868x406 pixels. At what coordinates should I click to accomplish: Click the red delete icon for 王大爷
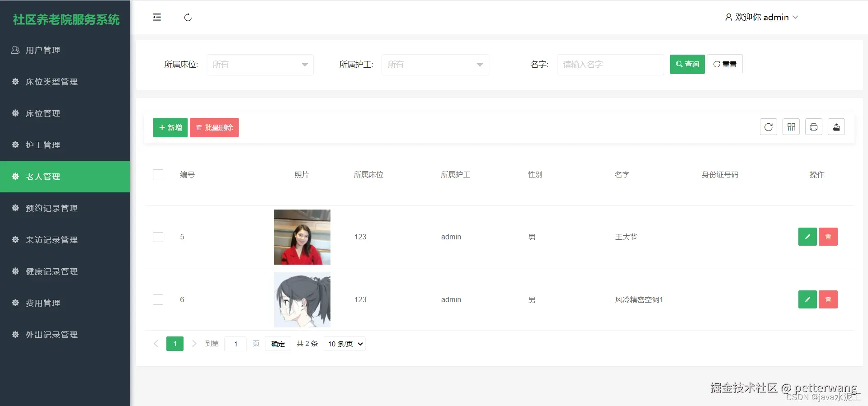point(828,237)
